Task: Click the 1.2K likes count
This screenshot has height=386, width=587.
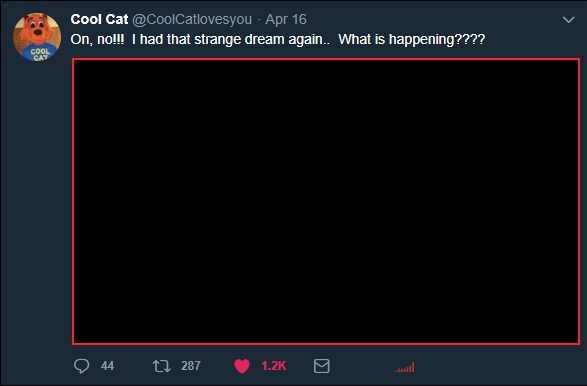Action: coord(274,366)
